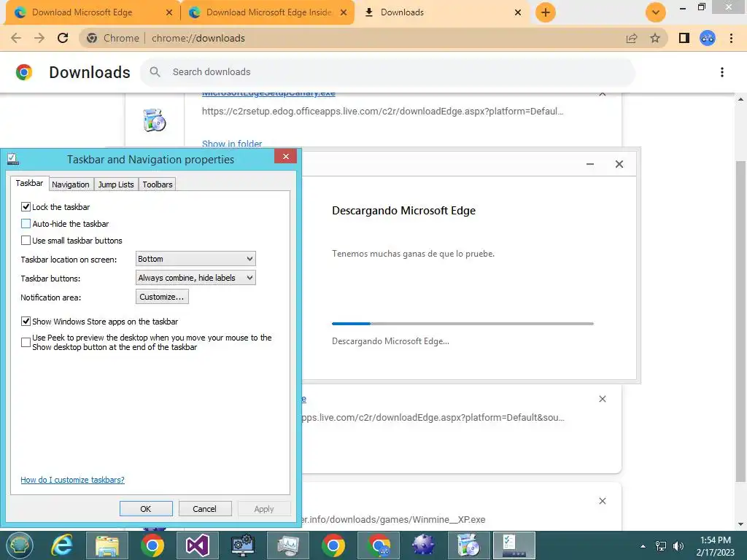747x560 pixels.
Task: Open Chrome's three-dot main menu
Action: [731, 38]
